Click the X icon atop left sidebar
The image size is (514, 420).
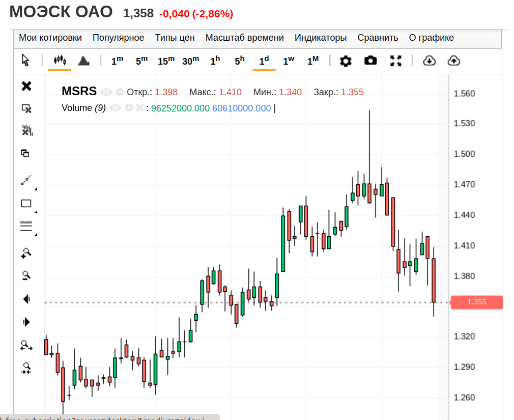point(26,86)
